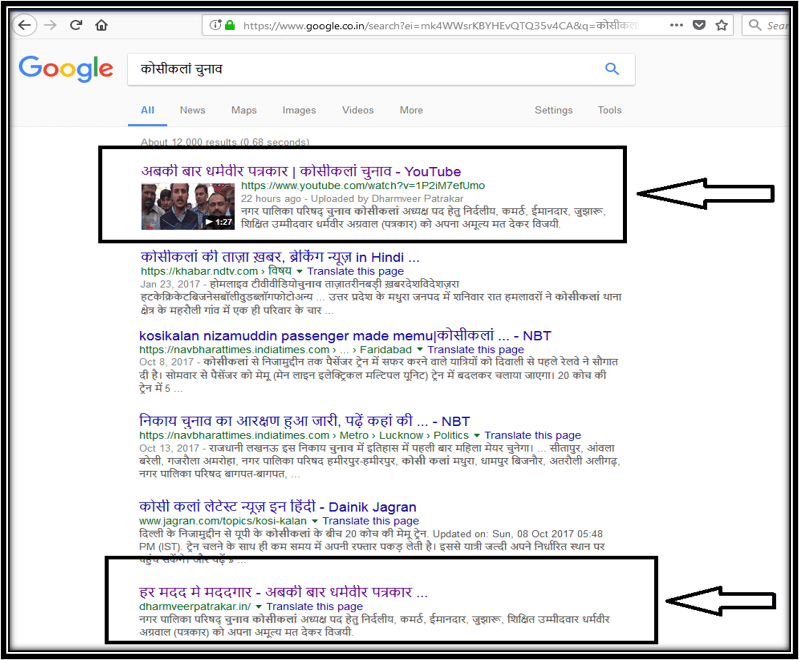
Task: Click Translate this page for Faridabad result
Action: 475,350
